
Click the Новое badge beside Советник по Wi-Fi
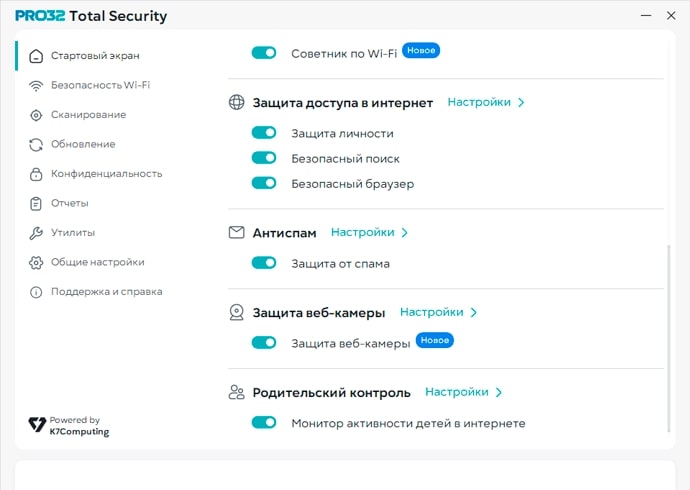click(421, 51)
